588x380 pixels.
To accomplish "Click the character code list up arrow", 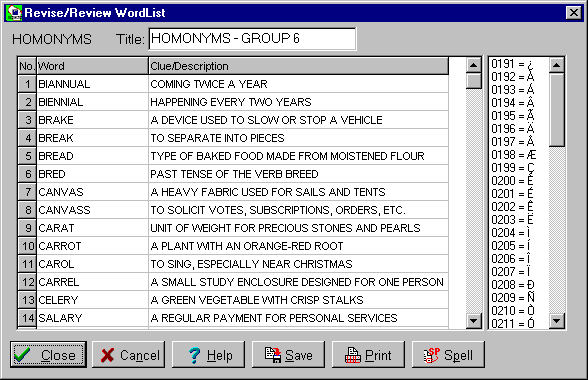I will pyautogui.click(x=556, y=65).
